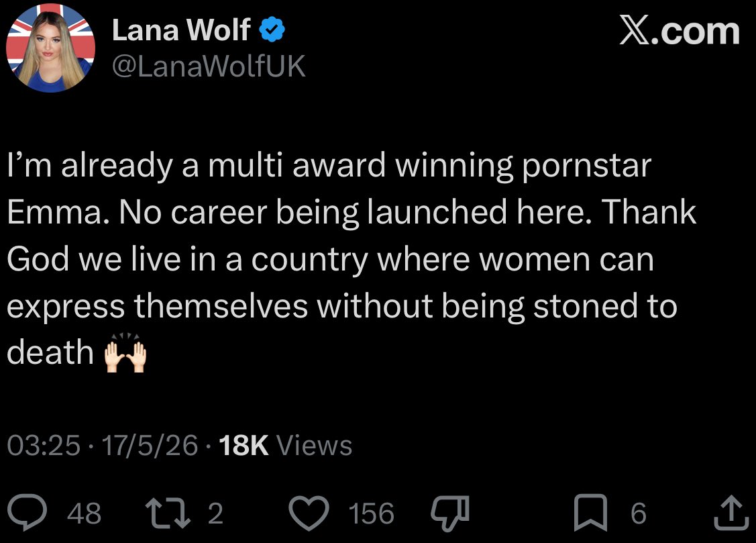This screenshot has width=756, height=543.
Task: Click the thumbs-down dislike icon
Action: point(449,513)
